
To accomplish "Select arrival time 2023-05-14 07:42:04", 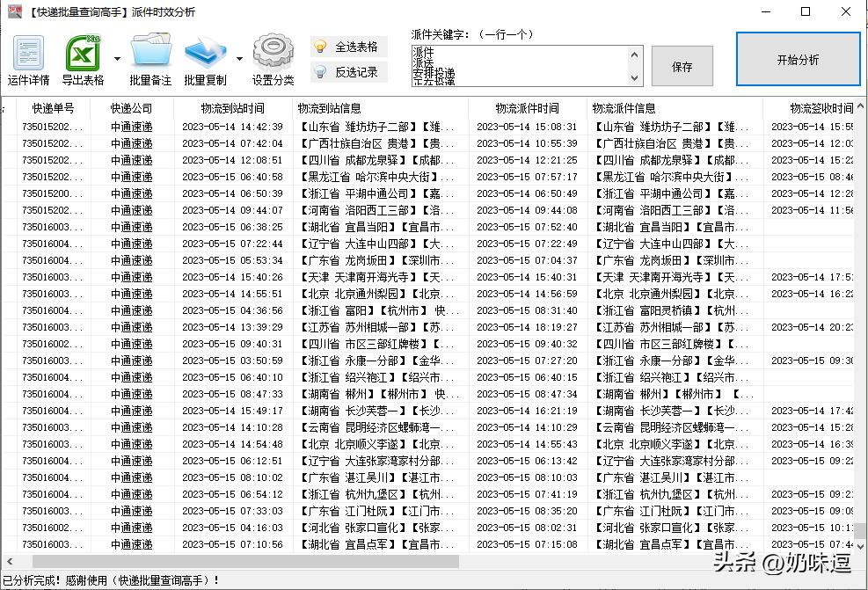I will [x=232, y=143].
